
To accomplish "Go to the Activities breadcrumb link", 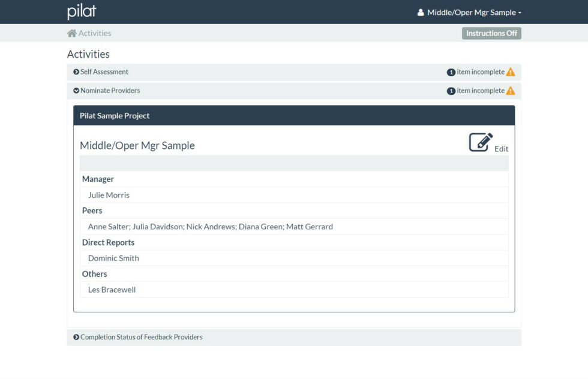I will click(x=95, y=34).
